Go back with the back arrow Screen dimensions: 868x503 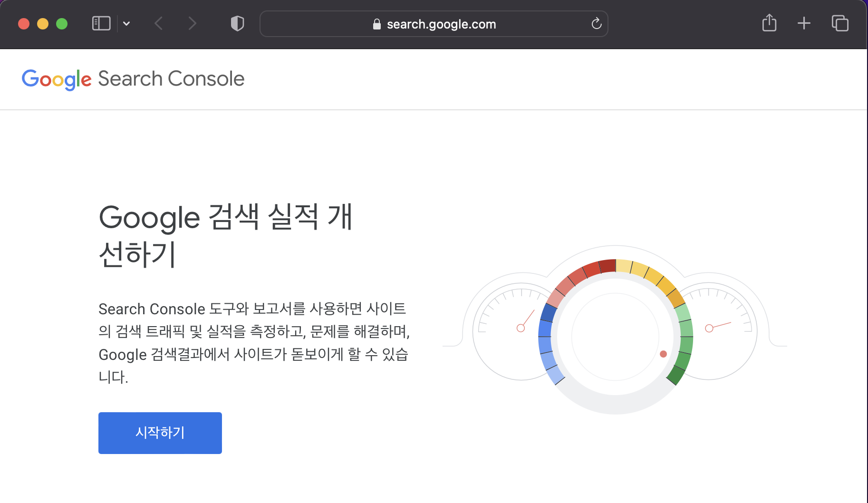coord(159,23)
